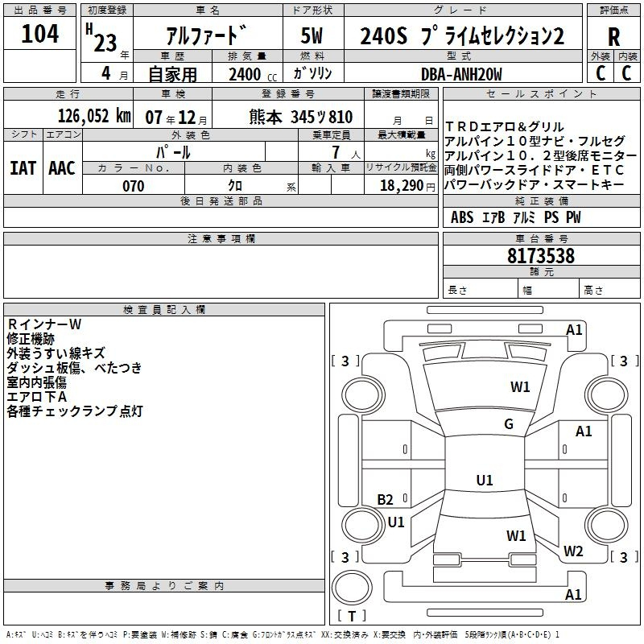Click the セールスポイント header
Image resolution: width=644 pixels, height=644 pixels.
click(541, 94)
